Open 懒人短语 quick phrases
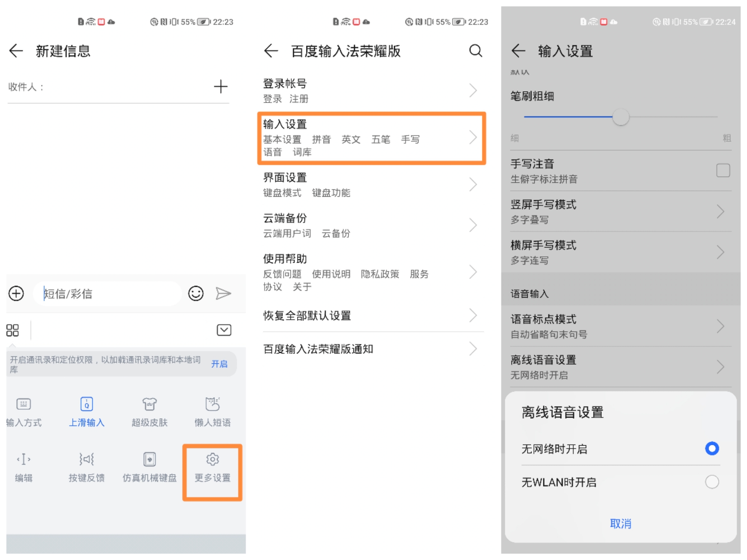 click(x=212, y=412)
